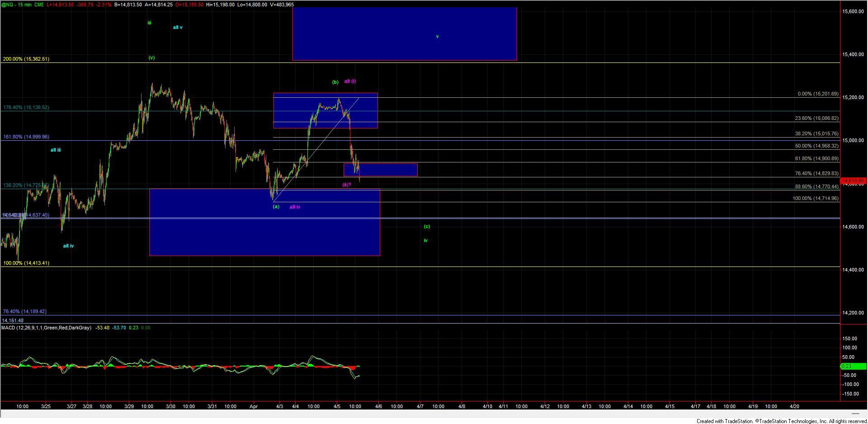Click the high value Hi=15,198.00
This screenshot has height=424, width=868.
click(220, 5)
